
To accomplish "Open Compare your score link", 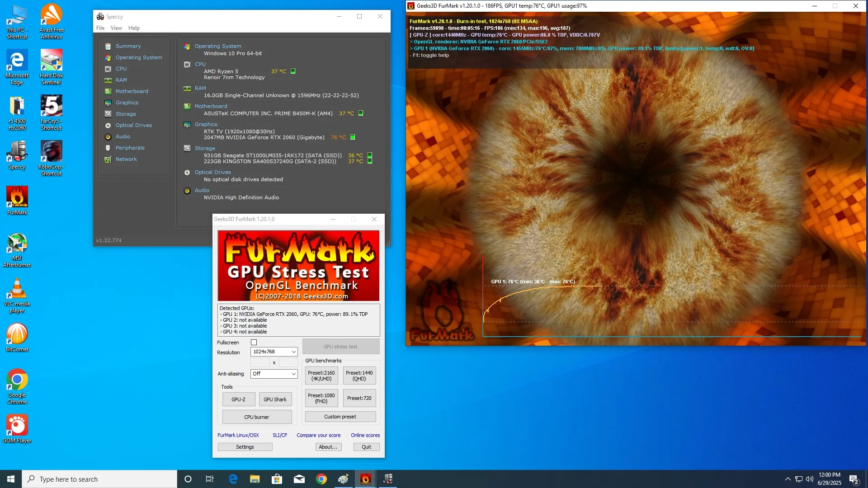I will click(319, 435).
